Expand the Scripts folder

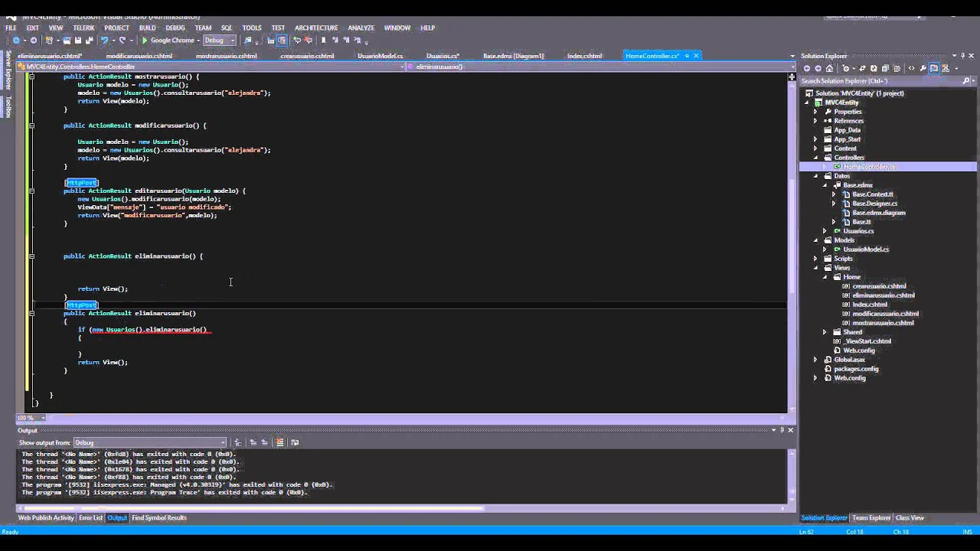815,259
